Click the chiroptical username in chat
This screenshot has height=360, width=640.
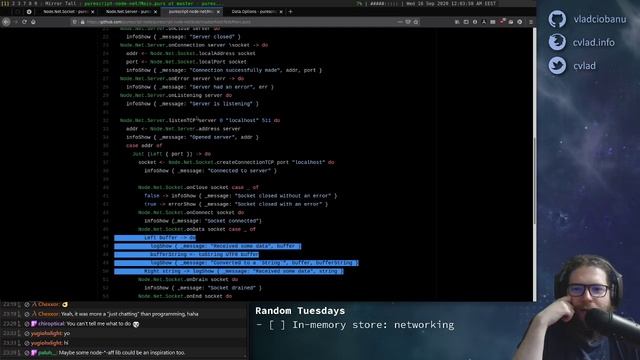coord(51,324)
